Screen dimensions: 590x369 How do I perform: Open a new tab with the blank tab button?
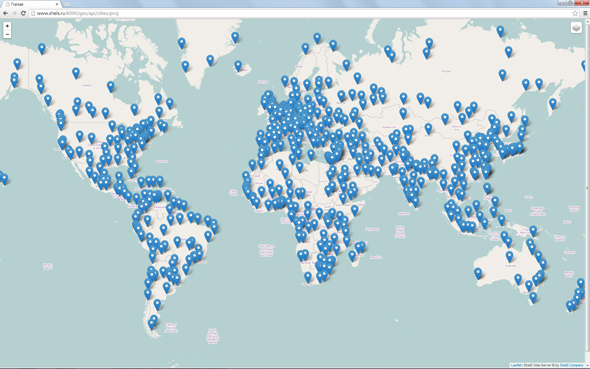pos(67,4)
